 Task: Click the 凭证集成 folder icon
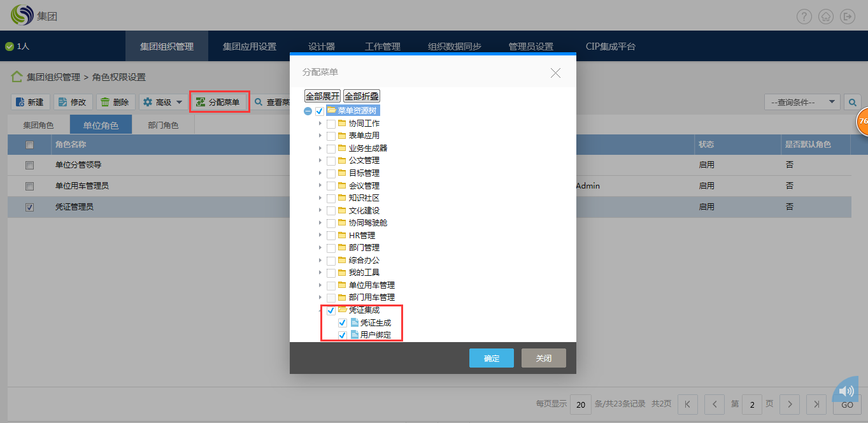point(342,310)
